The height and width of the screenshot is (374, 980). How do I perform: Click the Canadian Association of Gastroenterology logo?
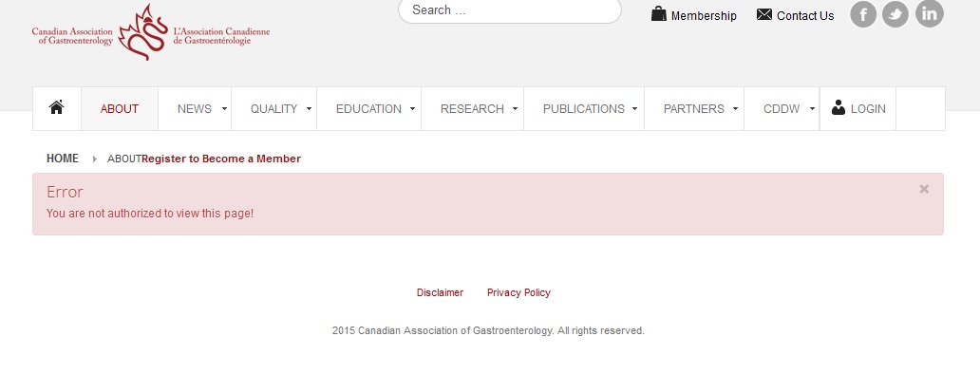(151, 32)
